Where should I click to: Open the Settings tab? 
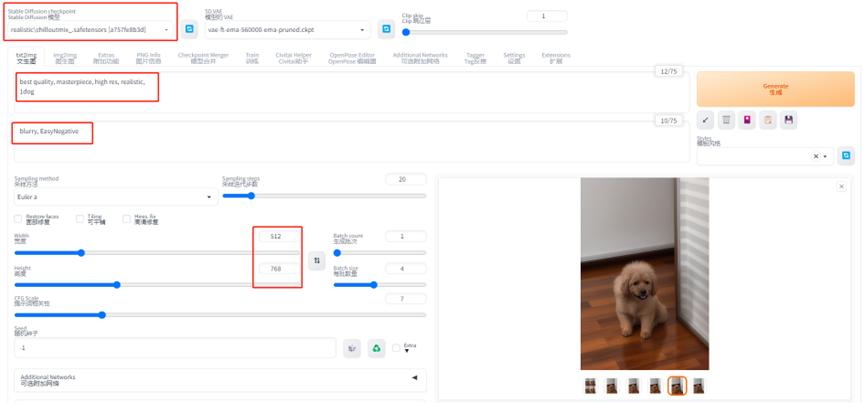(x=514, y=58)
